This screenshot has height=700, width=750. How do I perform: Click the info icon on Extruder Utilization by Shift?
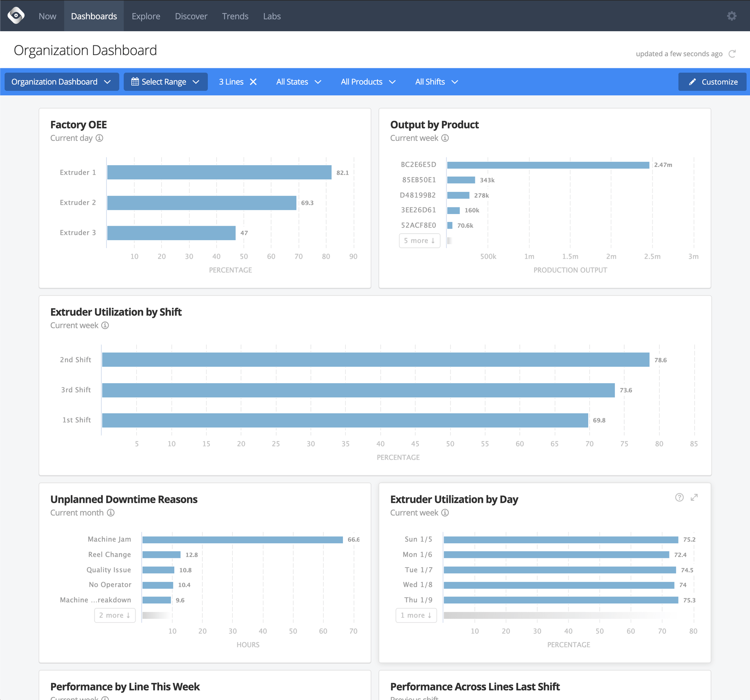click(x=105, y=325)
